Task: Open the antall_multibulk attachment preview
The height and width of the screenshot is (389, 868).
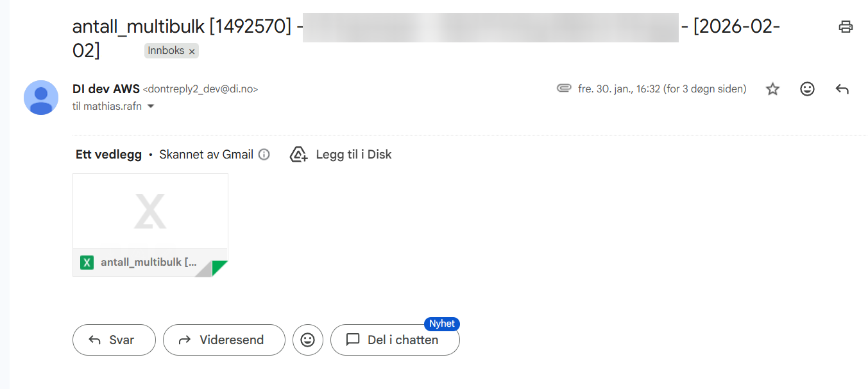Action: (150, 211)
